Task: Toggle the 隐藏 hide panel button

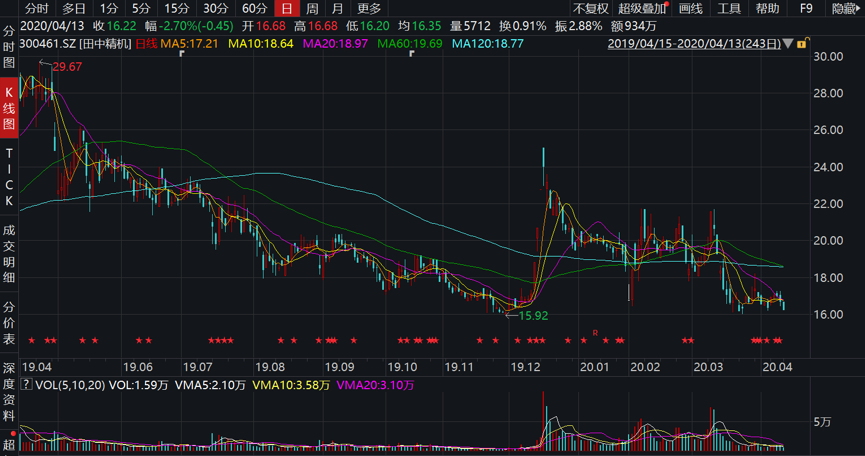Action: 846,8
